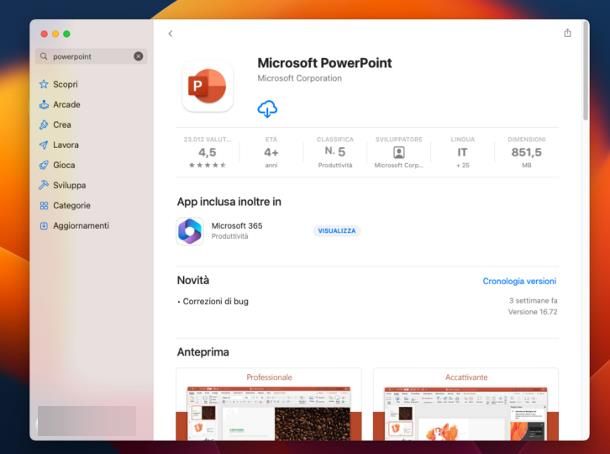The image size is (610, 454).
Task: Click the Correzioni di bug text
Action: coord(215,301)
